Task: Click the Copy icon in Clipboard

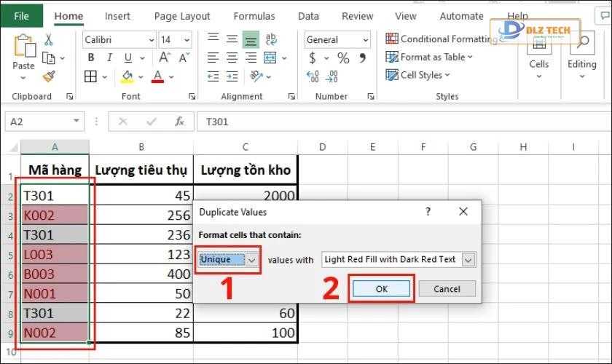Action: pyautogui.click(x=48, y=58)
